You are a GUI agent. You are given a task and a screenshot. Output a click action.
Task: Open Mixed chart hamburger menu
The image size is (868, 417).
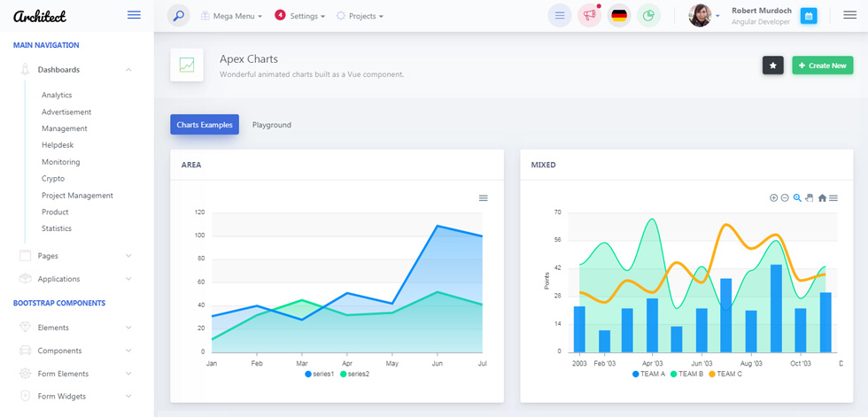pyautogui.click(x=833, y=198)
